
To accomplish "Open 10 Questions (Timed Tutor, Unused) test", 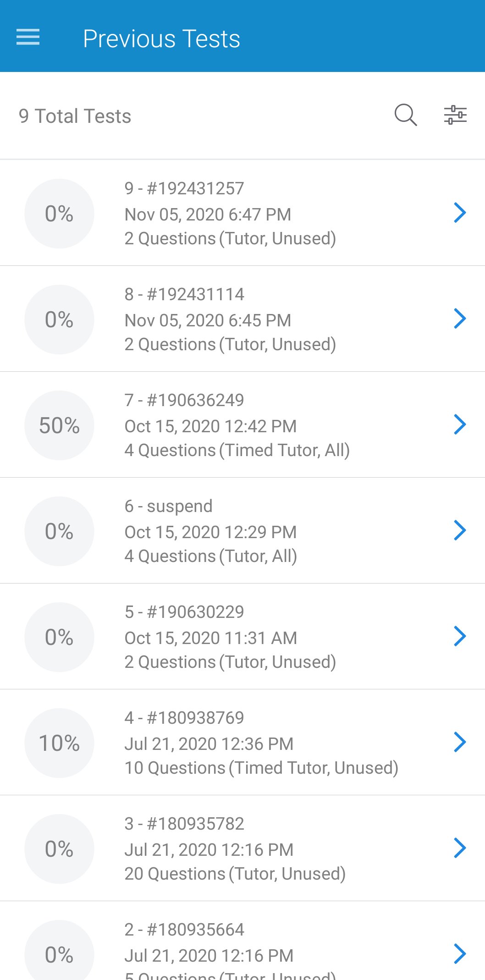I will (261, 768).
